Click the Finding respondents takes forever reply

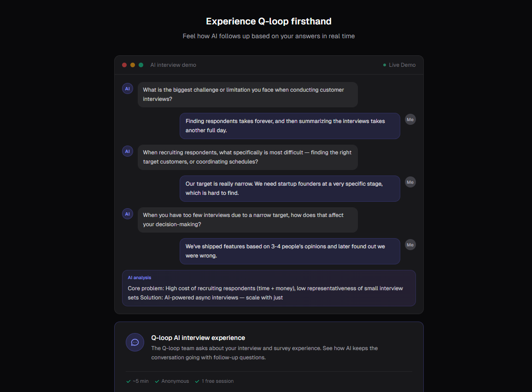click(x=290, y=126)
